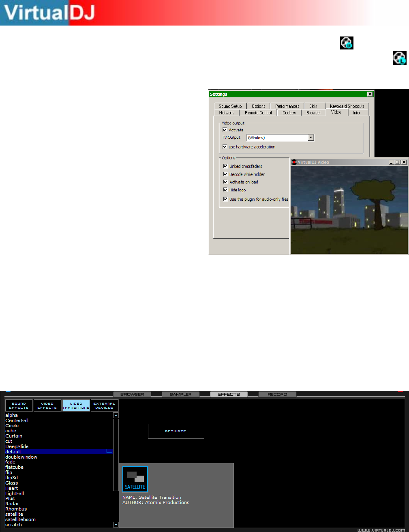
Task: Toggle Linked crossfaders checkbox
Action: (x=225, y=166)
